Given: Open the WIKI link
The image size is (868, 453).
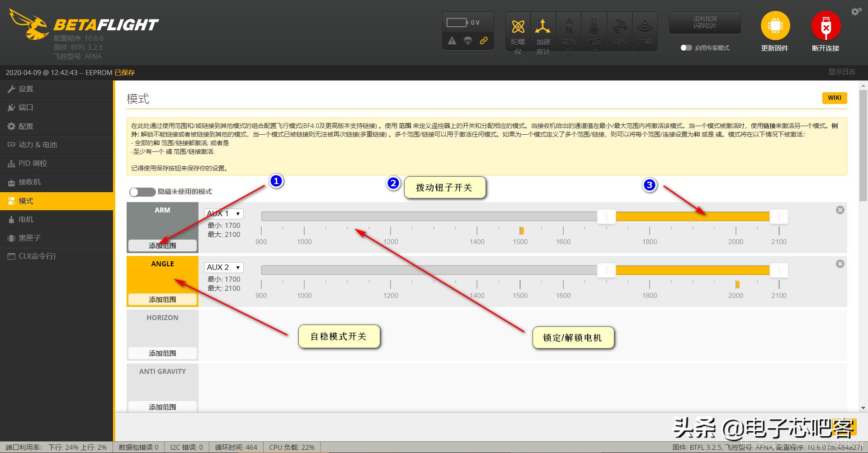Looking at the screenshot, I should click(834, 98).
